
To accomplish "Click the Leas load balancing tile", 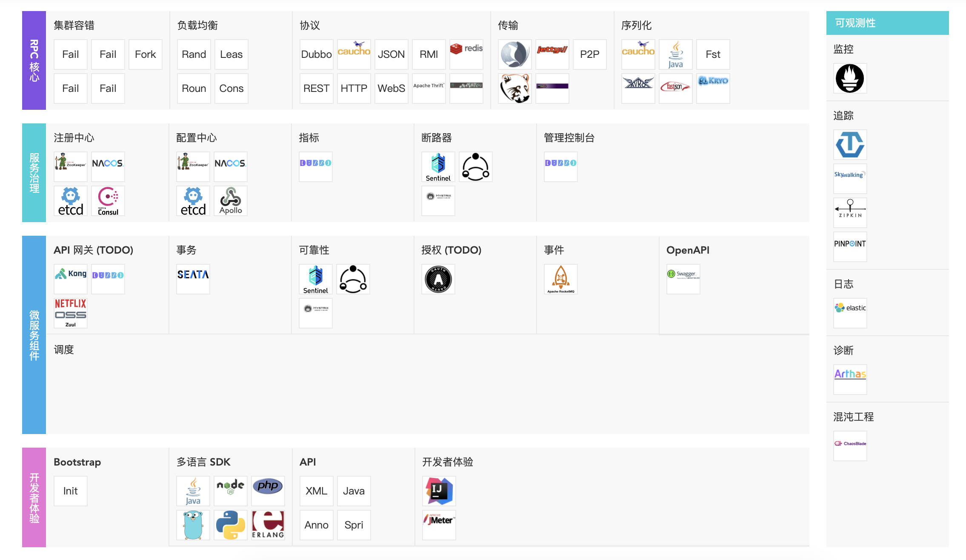I will [x=231, y=54].
